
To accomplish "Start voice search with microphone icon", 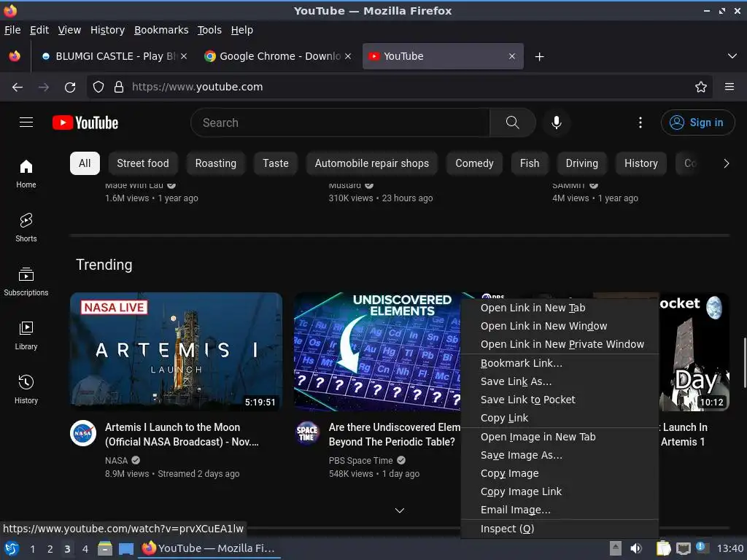I will [x=556, y=122].
